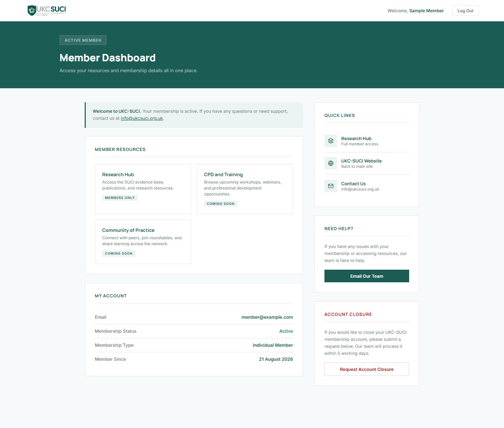504x428 pixels.
Task: Click the MEMBERS ONLY tag
Action: pyautogui.click(x=120, y=198)
